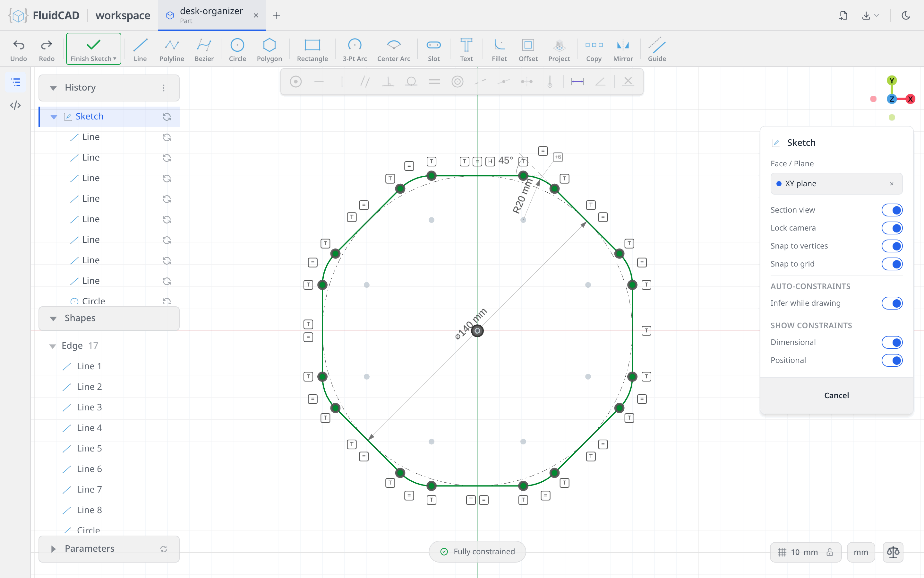The width and height of the screenshot is (924, 578).
Task: Select the Bezier curve tool
Action: point(204,49)
